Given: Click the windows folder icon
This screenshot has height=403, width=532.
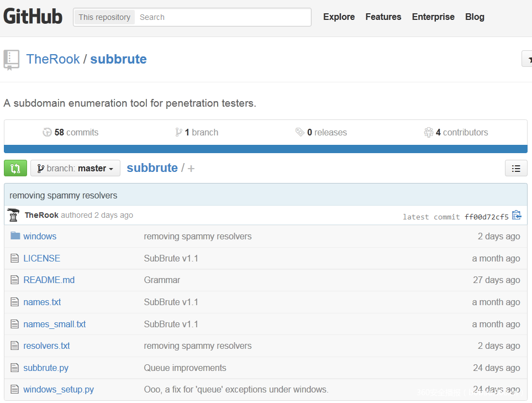Looking at the screenshot, I should pos(15,235).
